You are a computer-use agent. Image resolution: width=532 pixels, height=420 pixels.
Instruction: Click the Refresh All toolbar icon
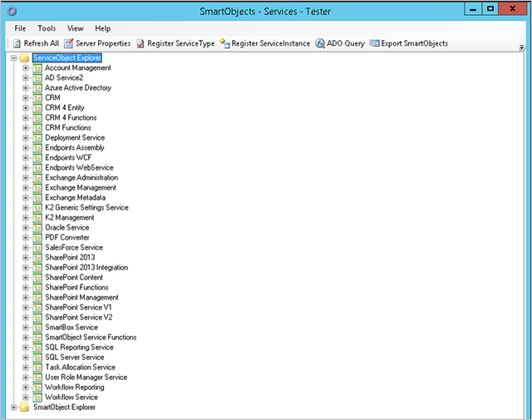(17, 43)
